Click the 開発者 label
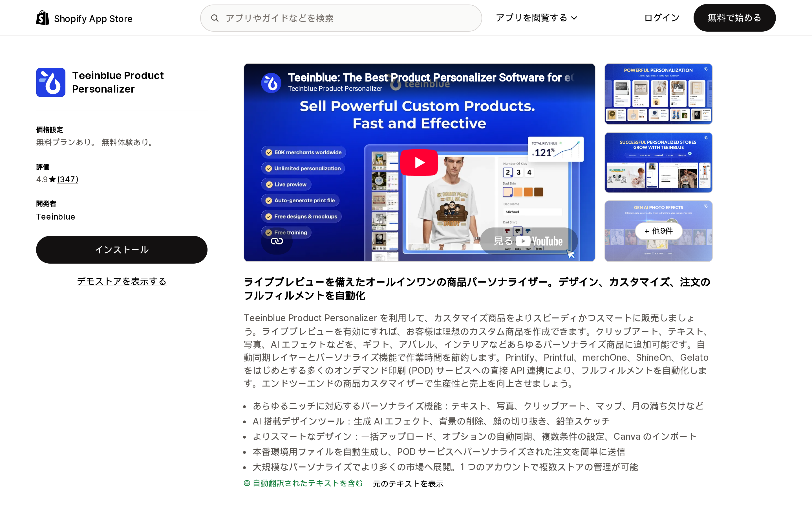Screen dimensions: 812x508 (46, 203)
